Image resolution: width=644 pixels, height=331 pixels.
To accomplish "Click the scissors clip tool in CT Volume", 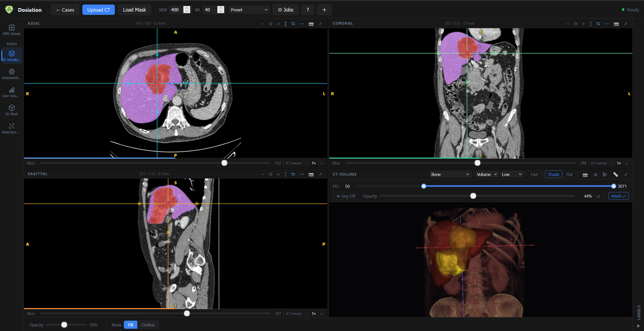I will pos(605,174).
